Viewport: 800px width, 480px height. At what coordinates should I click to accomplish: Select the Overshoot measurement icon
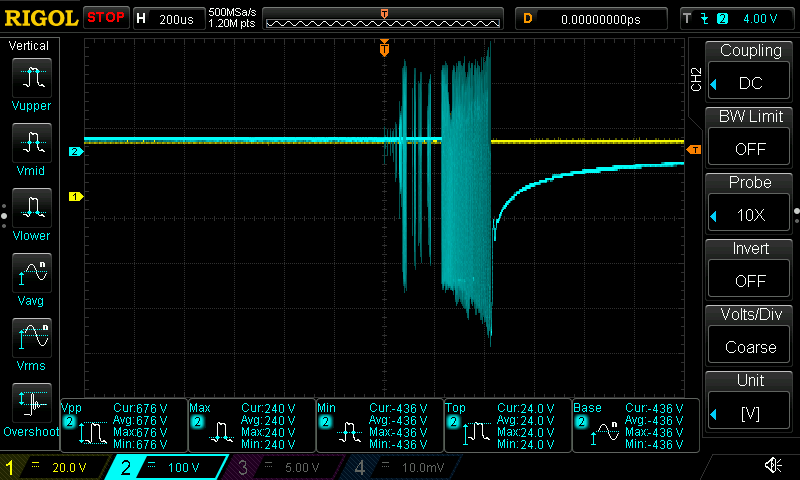click(x=32, y=403)
